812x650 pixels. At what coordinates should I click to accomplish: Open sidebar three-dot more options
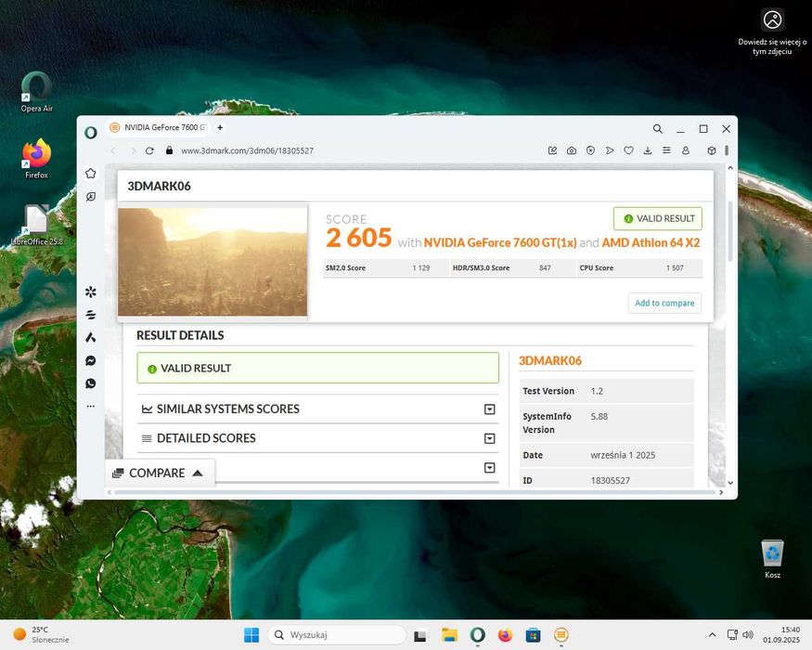click(91, 406)
